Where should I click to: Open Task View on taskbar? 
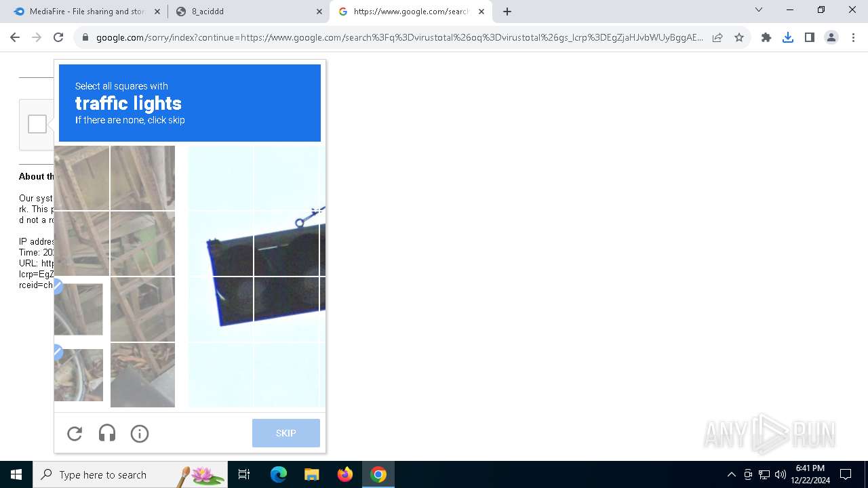click(x=244, y=474)
